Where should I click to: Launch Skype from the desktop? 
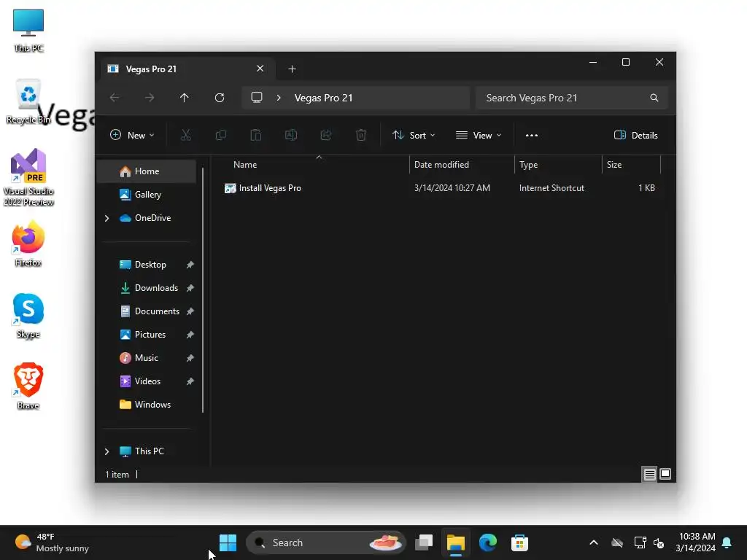pyautogui.click(x=28, y=315)
